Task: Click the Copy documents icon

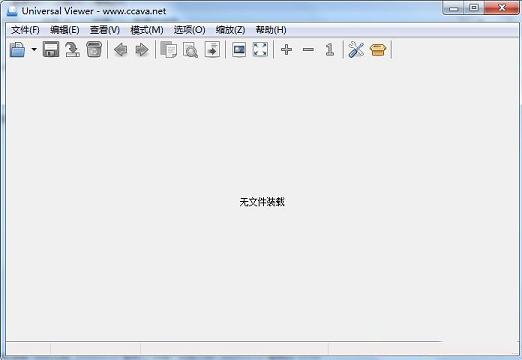Action: pos(169,50)
